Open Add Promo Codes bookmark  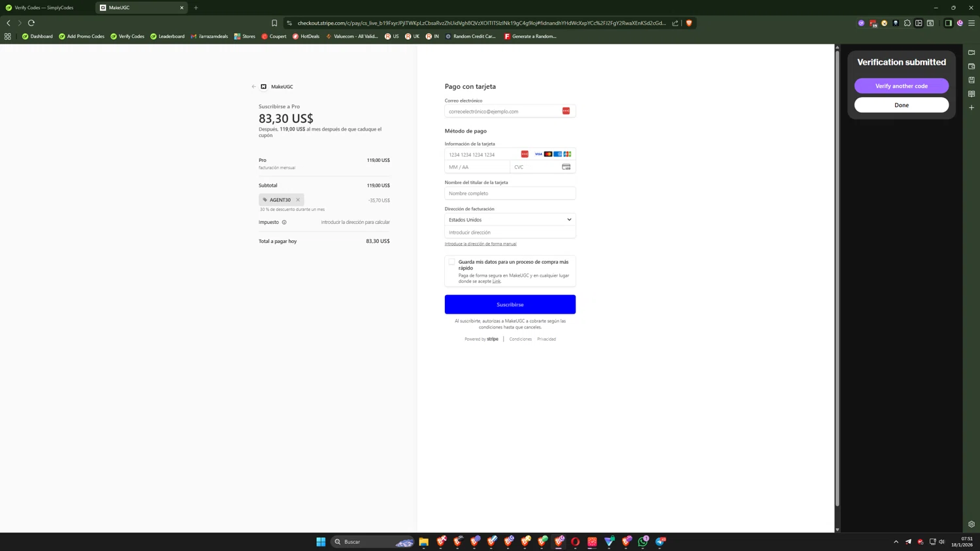[x=82, y=37]
